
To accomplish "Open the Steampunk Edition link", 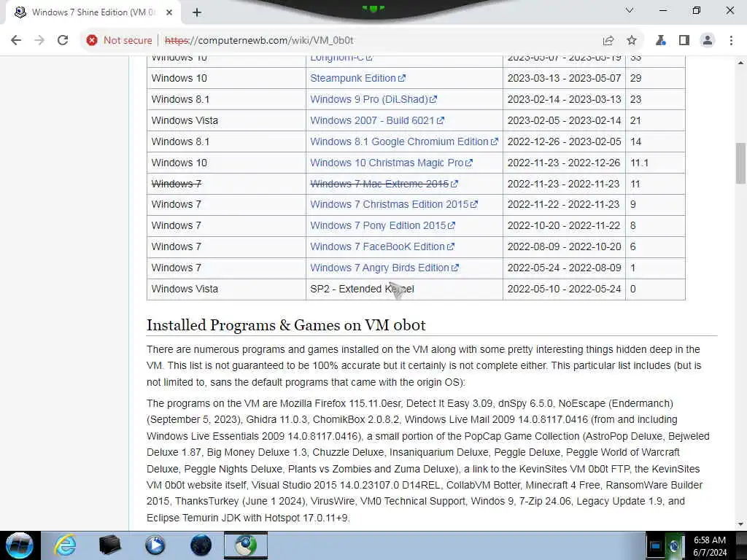I will (x=357, y=78).
